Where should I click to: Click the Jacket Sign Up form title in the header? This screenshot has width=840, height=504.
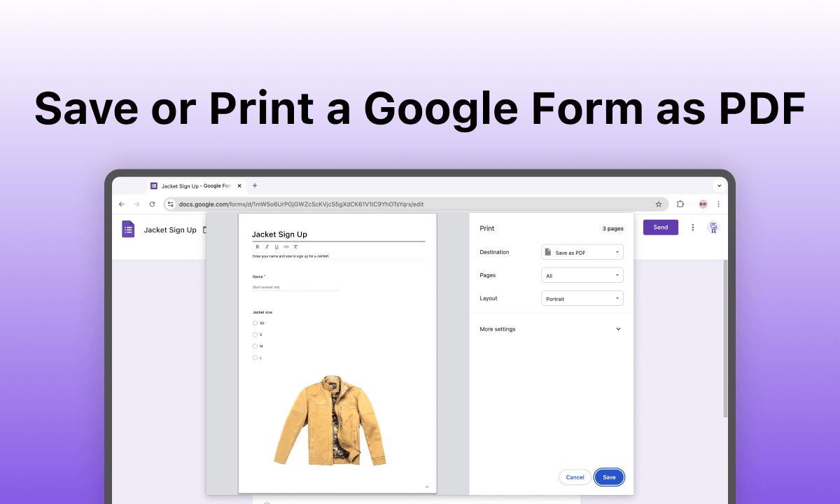point(170,230)
